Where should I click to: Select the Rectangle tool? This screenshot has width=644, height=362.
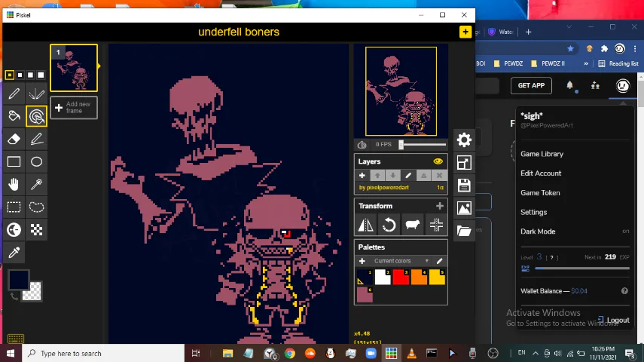(14, 161)
